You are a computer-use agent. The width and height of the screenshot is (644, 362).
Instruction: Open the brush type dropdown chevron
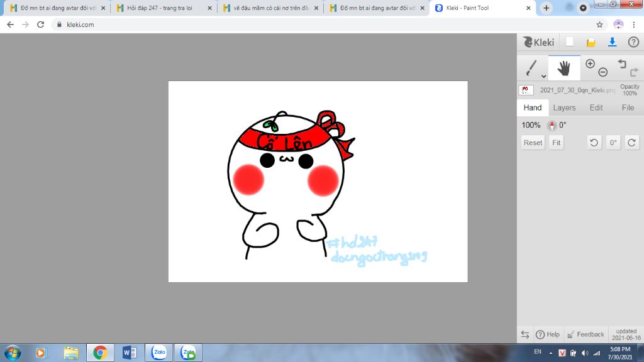coord(543,76)
